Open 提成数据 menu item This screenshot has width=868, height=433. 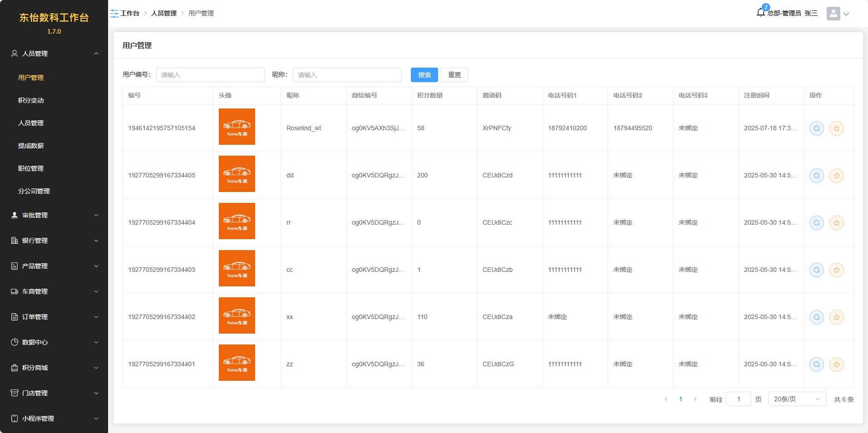(31, 146)
